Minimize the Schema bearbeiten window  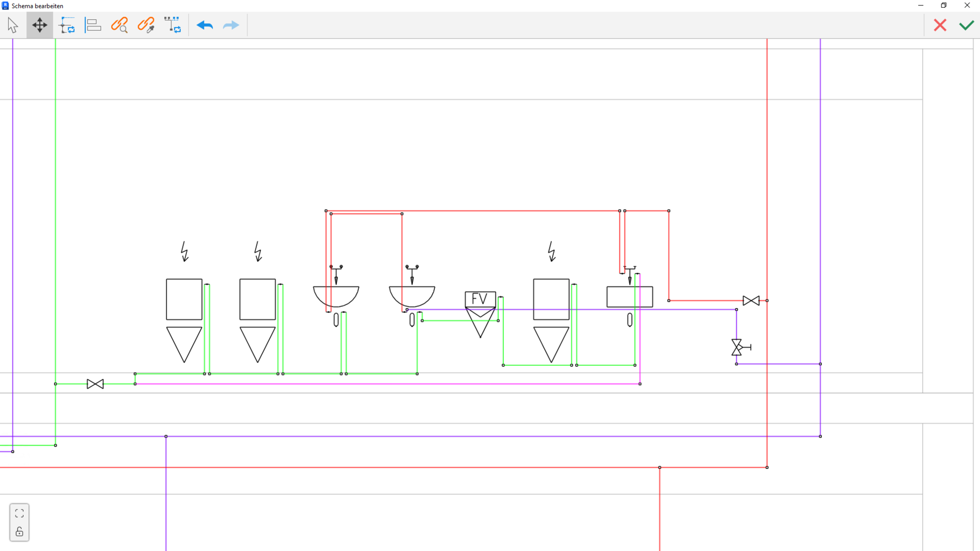point(920,6)
